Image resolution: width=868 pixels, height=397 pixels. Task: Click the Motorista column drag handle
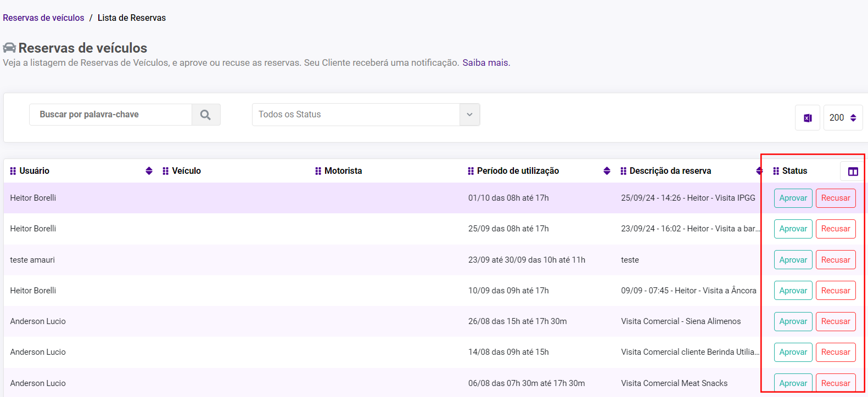(318, 171)
